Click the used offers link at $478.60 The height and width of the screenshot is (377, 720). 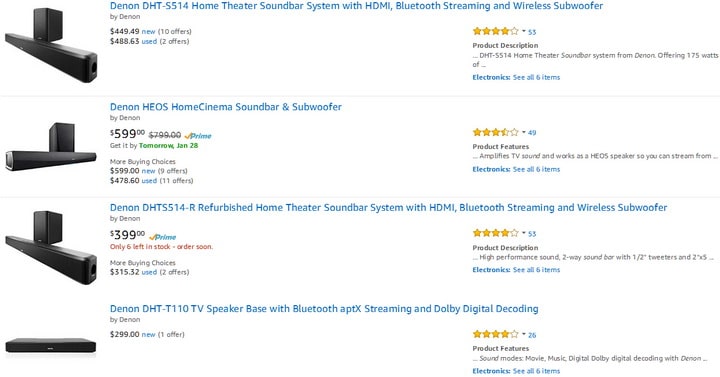pos(149,181)
